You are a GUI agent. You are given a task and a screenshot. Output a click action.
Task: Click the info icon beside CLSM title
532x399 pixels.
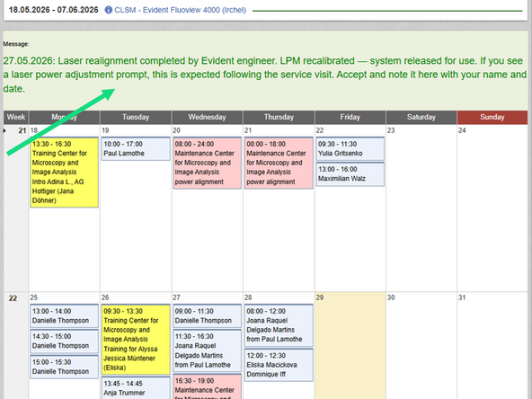(x=108, y=10)
